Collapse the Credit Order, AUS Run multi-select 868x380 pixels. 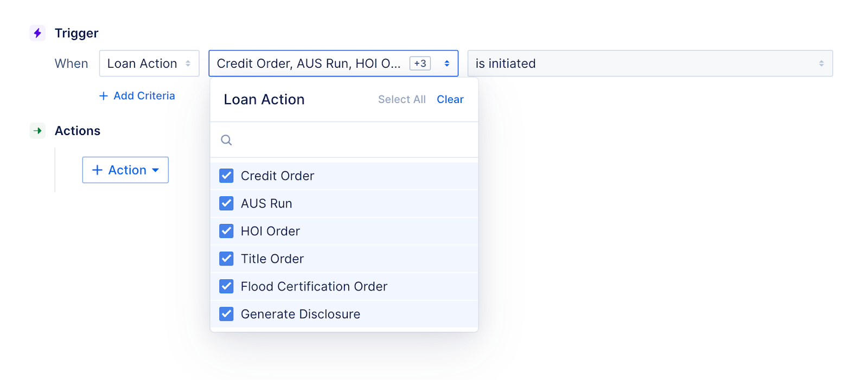tap(334, 63)
